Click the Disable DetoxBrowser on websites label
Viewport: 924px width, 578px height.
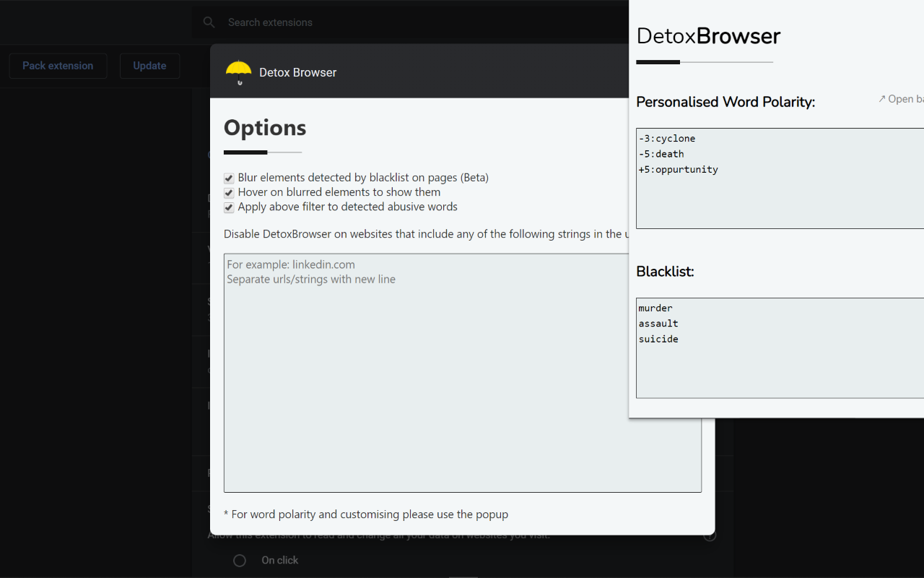pos(426,234)
